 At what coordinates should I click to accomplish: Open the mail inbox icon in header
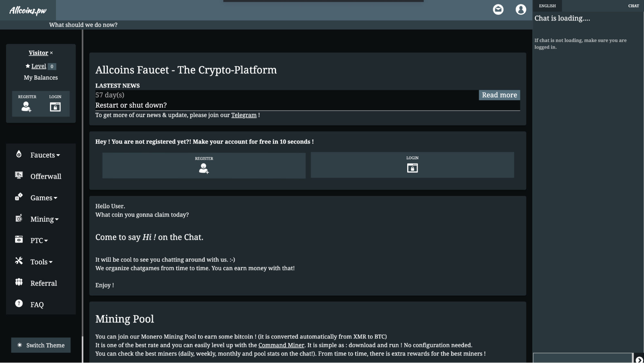click(x=498, y=10)
